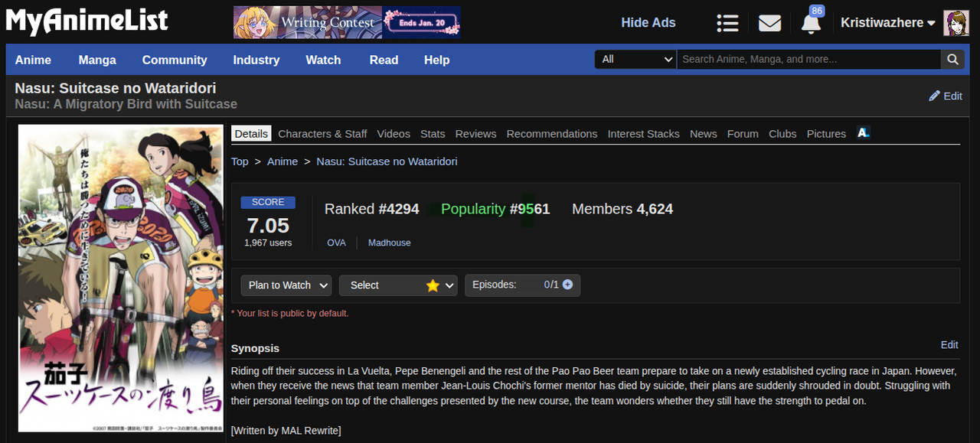Switch to Characters & Staff tab
The height and width of the screenshot is (443, 980).
pos(322,133)
